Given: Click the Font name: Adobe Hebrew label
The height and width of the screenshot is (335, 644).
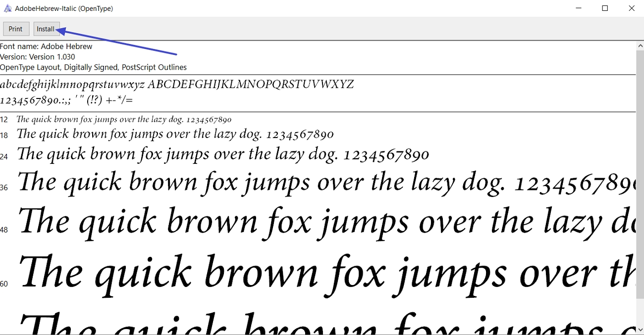Looking at the screenshot, I should [46, 46].
